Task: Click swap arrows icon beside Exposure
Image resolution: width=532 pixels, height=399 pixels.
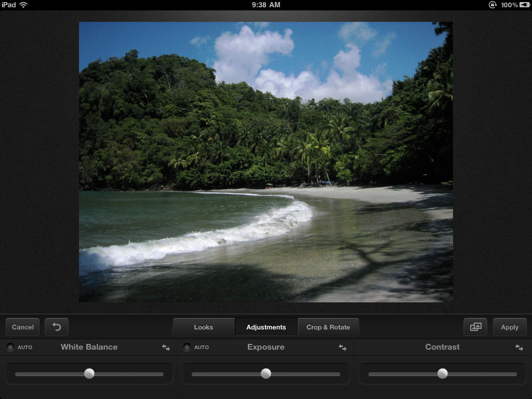Action: coord(342,348)
